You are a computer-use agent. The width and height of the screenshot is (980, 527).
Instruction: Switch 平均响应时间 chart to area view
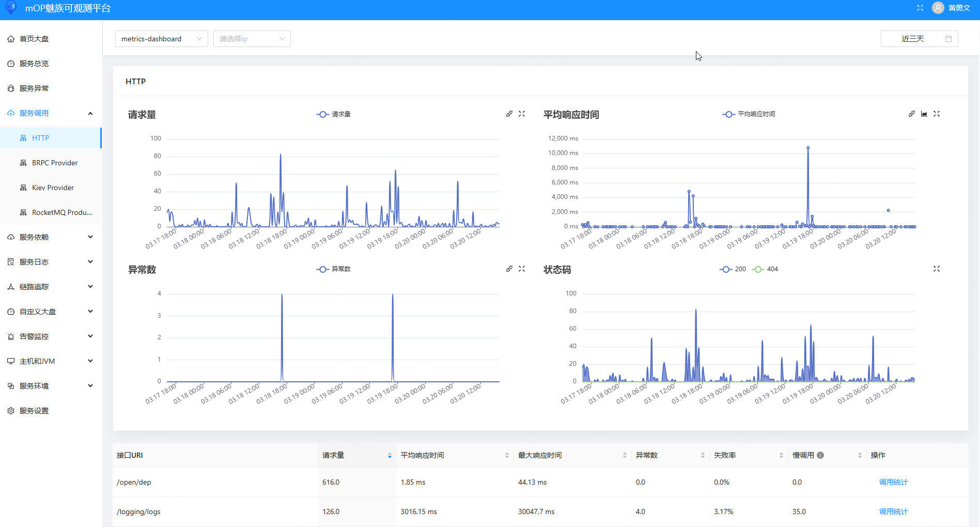coord(924,114)
